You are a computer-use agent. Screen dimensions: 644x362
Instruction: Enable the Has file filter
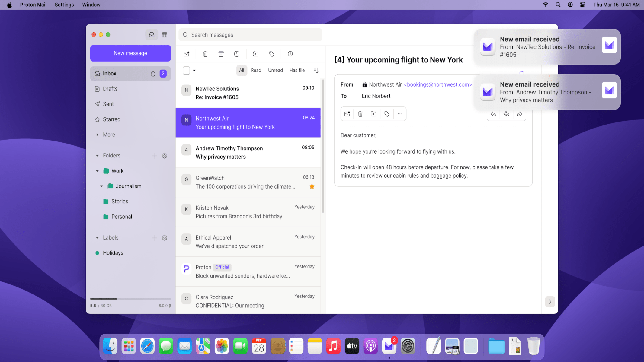(x=297, y=70)
